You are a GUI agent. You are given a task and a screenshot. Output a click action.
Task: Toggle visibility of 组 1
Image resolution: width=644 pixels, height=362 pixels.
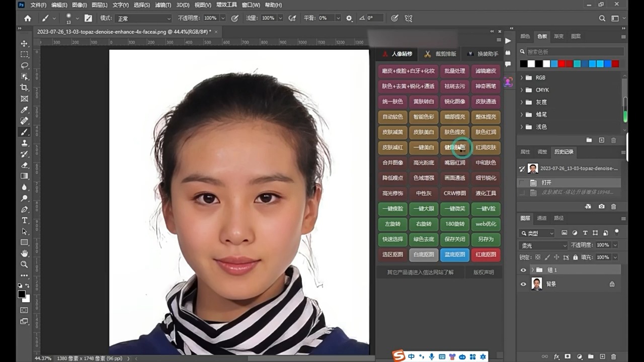point(523,270)
